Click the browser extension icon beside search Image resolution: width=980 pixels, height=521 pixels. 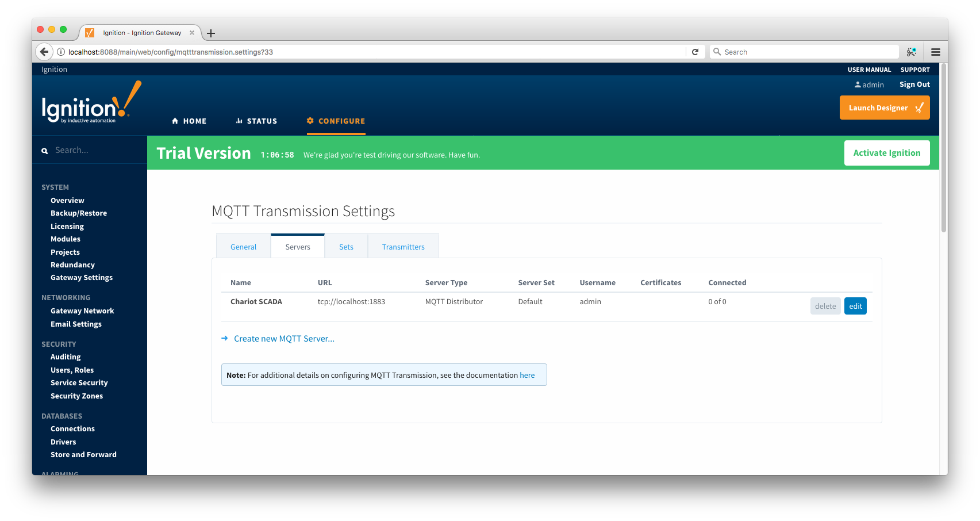912,52
